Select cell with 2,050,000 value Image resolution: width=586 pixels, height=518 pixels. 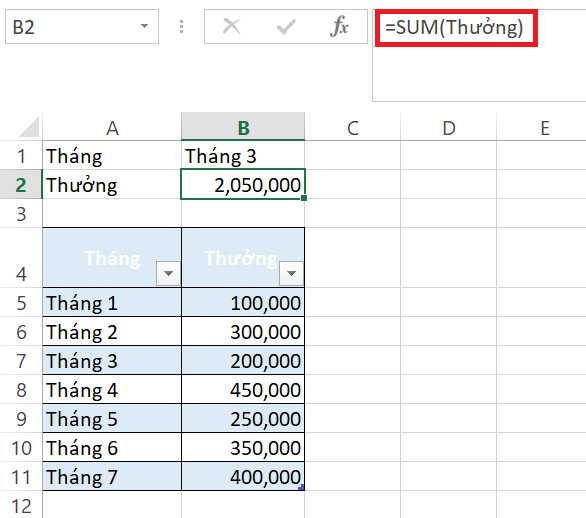click(243, 184)
